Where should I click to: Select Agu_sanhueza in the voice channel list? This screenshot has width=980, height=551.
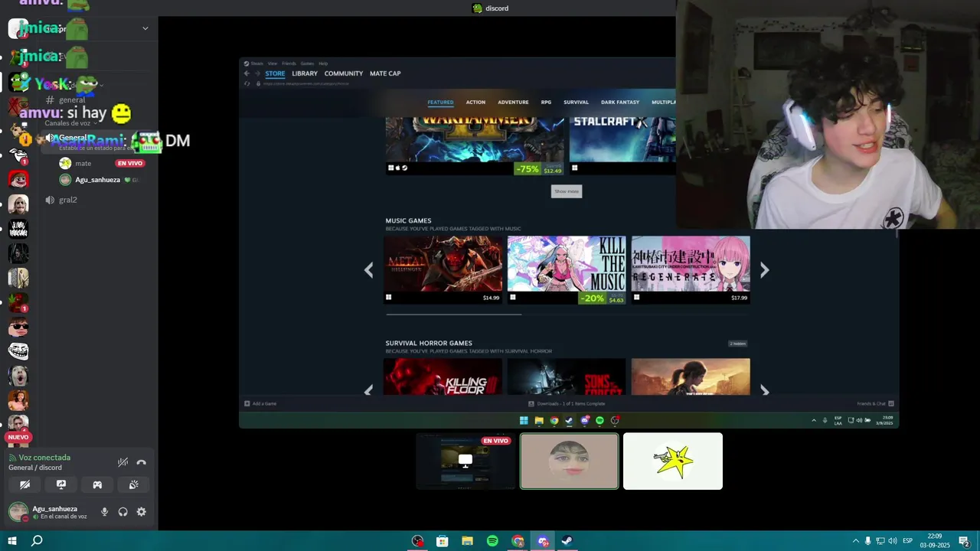pyautogui.click(x=97, y=180)
